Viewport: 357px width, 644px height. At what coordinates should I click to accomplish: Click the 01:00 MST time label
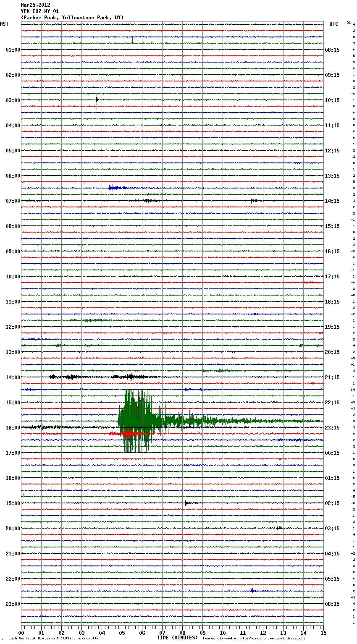(x=13, y=50)
